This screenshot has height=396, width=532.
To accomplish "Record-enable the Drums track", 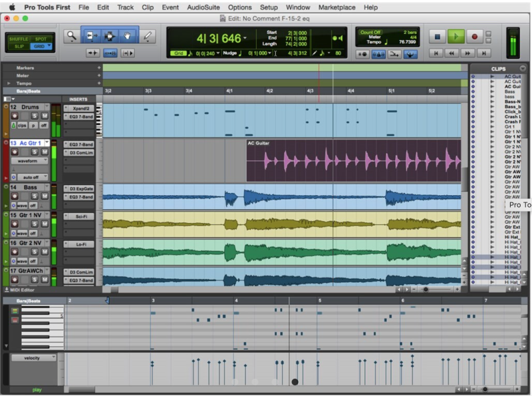I will click(x=15, y=116).
